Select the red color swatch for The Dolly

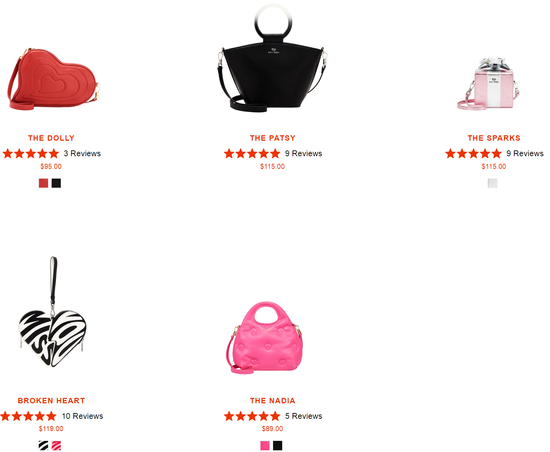[x=43, y=183]
